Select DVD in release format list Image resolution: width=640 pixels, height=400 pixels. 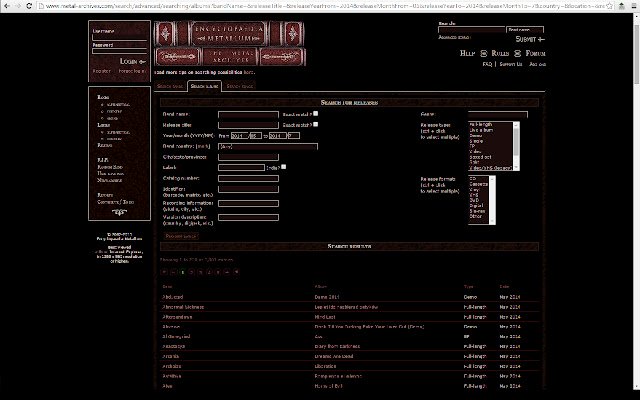(x=474, y=200)
